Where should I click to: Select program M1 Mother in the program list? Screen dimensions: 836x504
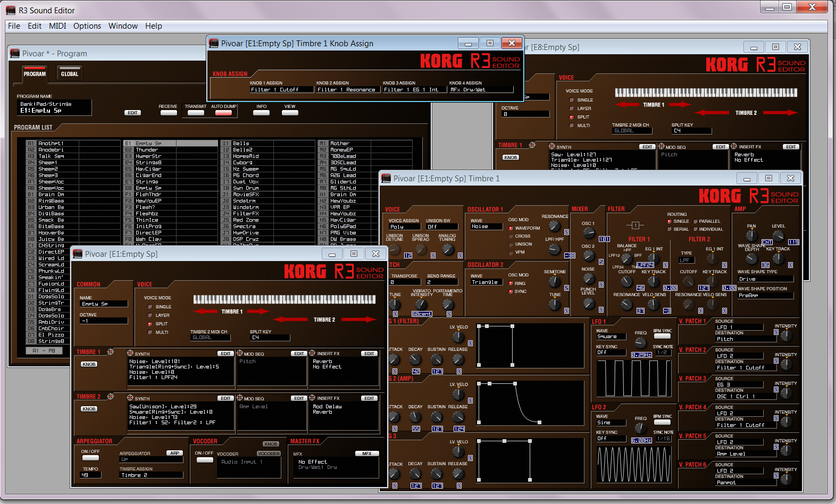[365, 144]
